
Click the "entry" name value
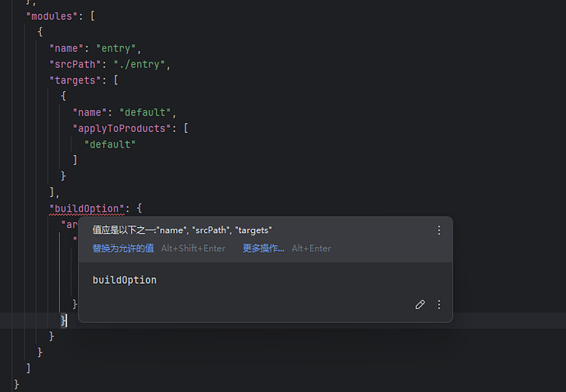115,48
